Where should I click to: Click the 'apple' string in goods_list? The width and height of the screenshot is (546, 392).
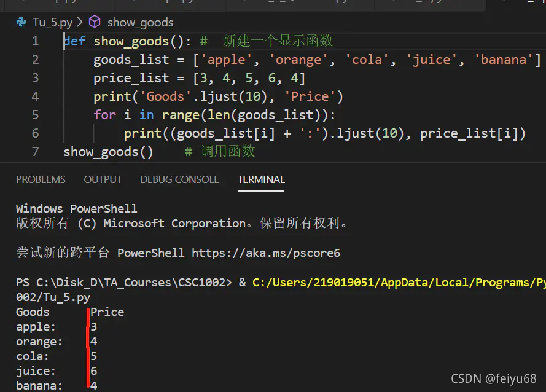tap(227, 60)
